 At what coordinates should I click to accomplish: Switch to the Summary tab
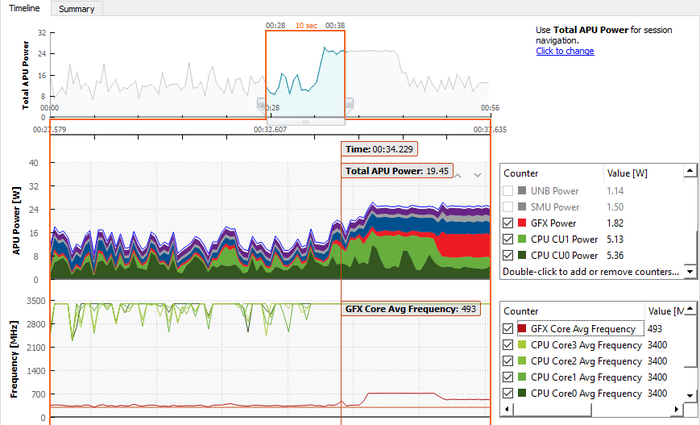point(75,8)
